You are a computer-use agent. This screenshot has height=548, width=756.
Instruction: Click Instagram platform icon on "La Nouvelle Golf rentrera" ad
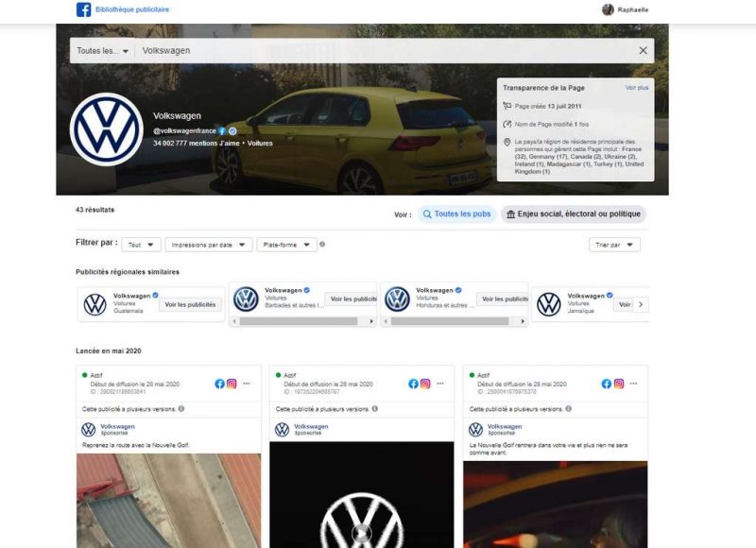pos(619,384)
